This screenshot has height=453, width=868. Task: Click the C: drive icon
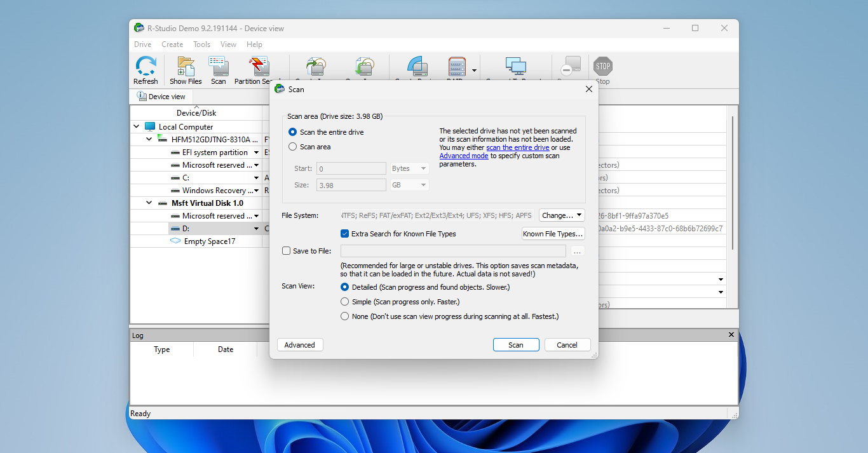point(176,178)
